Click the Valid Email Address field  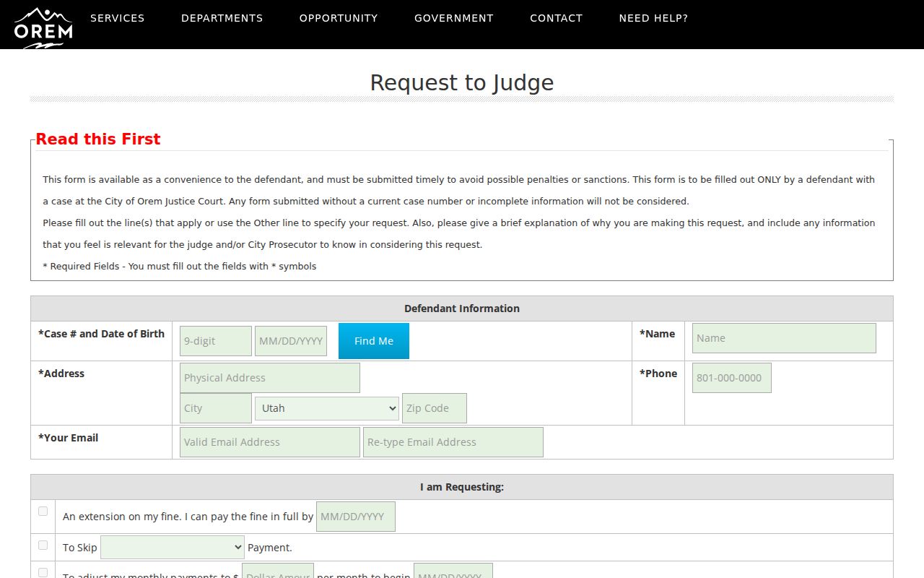pyautogui.click(x=270, y=442)
